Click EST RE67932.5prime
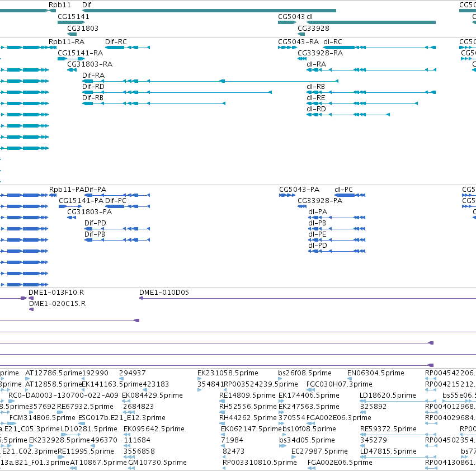 [x=86, y=407]
